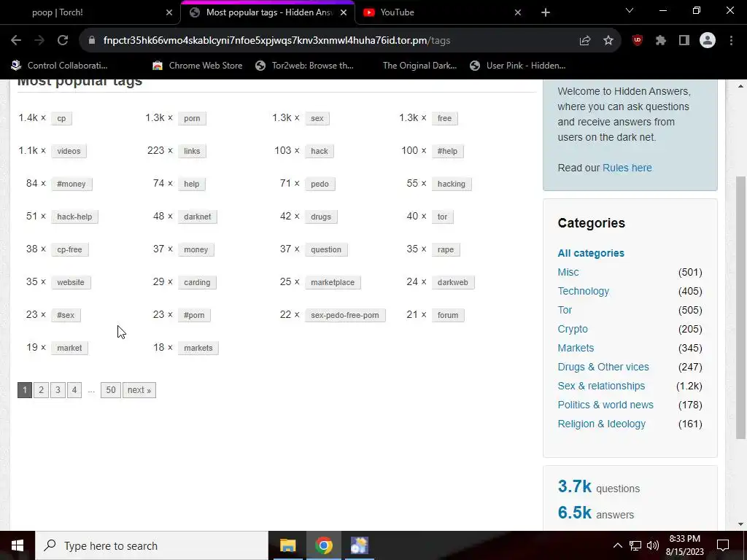747x560 pixels.
Task: Go to page 3 of tags
Action: pos(58,390)
